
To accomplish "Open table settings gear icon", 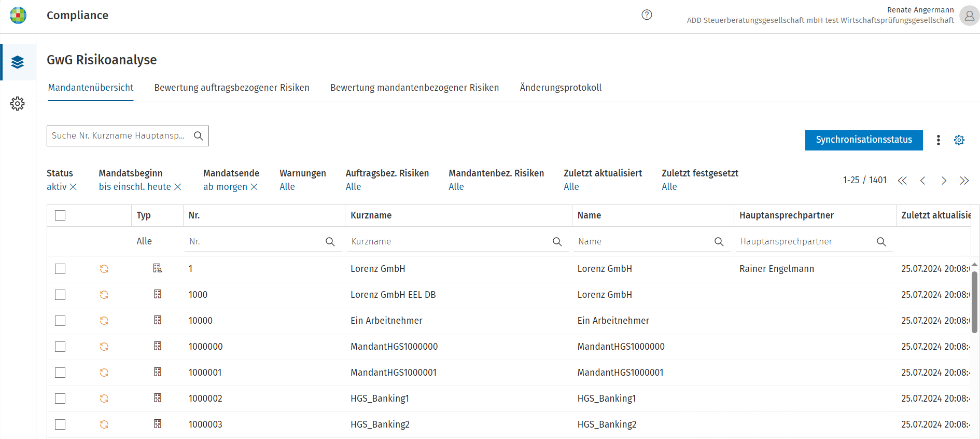I will point(959,140).
